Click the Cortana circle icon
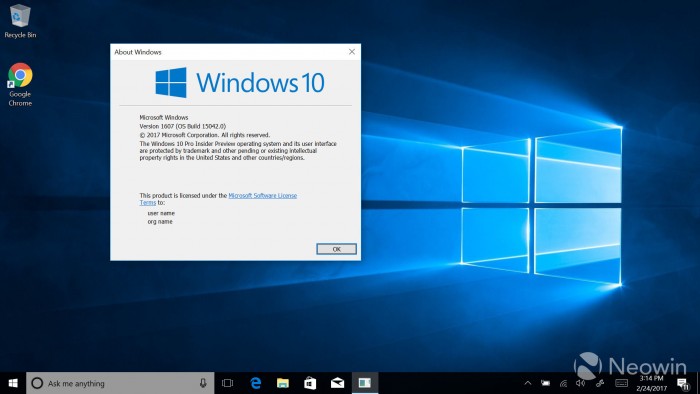The image size is (700, 394). (37, 383)
